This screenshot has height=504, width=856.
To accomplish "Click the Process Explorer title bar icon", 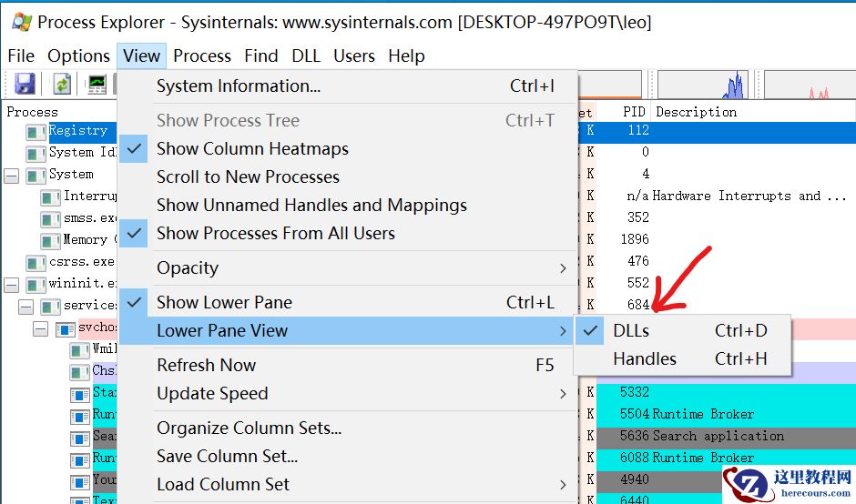I will click(21, 22).
